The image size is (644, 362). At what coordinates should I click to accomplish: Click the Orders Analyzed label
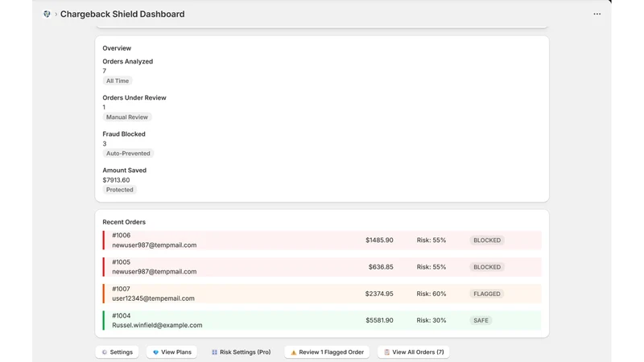point(128,62)
